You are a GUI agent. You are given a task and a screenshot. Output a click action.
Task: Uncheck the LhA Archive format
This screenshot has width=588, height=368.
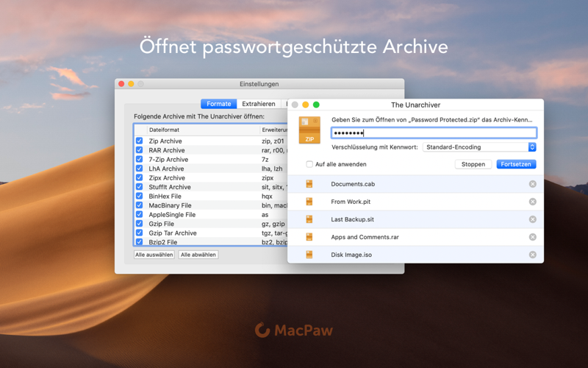click(x=139, y=169)
